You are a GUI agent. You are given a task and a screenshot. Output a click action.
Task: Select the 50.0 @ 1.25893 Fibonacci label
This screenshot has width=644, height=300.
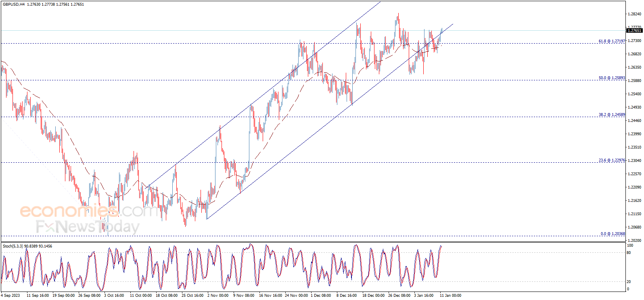tap(612, 78)
